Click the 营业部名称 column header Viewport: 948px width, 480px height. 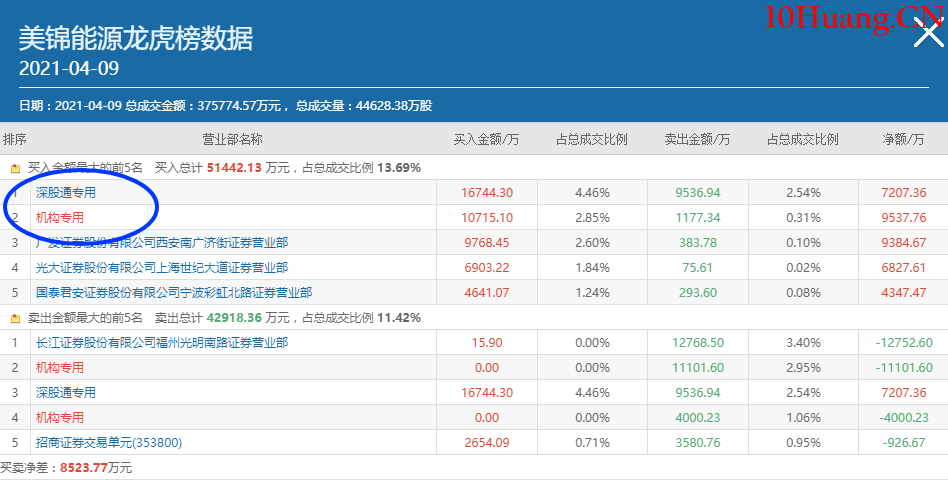(x=232, y=140)
